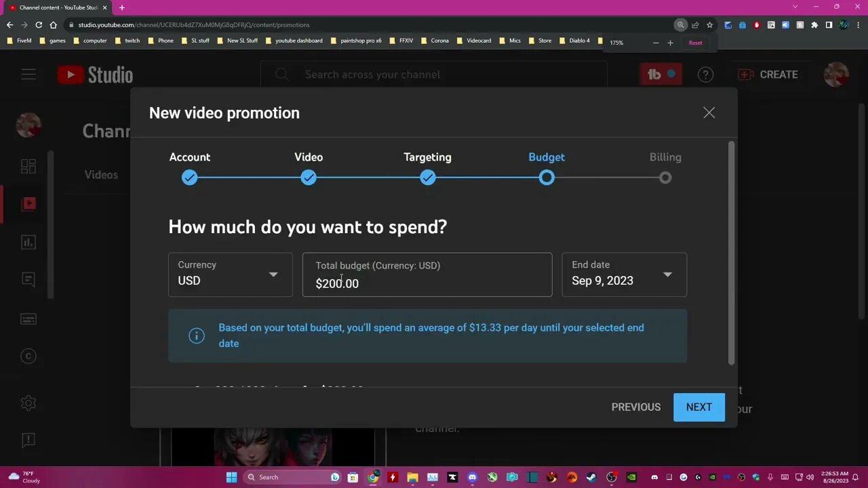This screenshot has height=488, width=868.
Task: Click the browser back arrow
Action: coord(9,25)
